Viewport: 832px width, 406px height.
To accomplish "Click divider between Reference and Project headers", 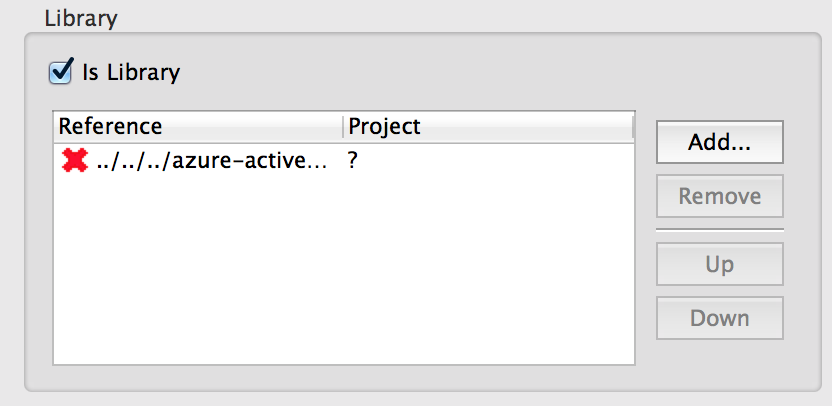I will tap(343, 127).
